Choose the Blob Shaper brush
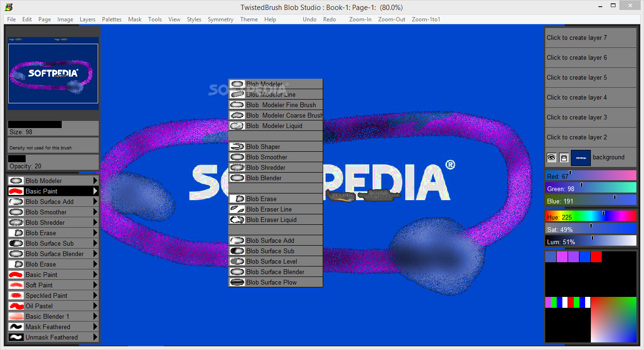This screenshot has height=350, width=644. pyautogui.click(x=276, y=147)
